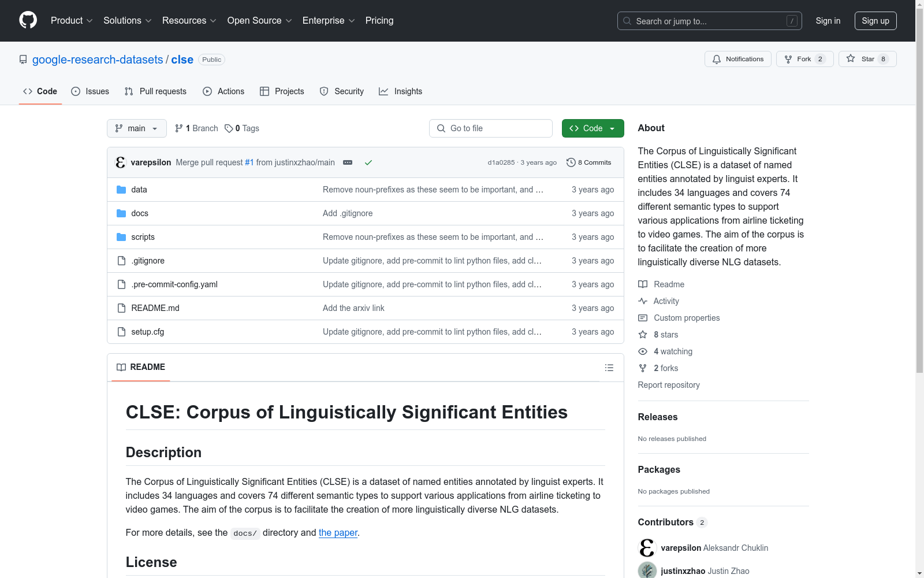Viewport: 924px width, 578px height.
Task: Expand the Enterprise menu
Action: [x=329, y=20]
